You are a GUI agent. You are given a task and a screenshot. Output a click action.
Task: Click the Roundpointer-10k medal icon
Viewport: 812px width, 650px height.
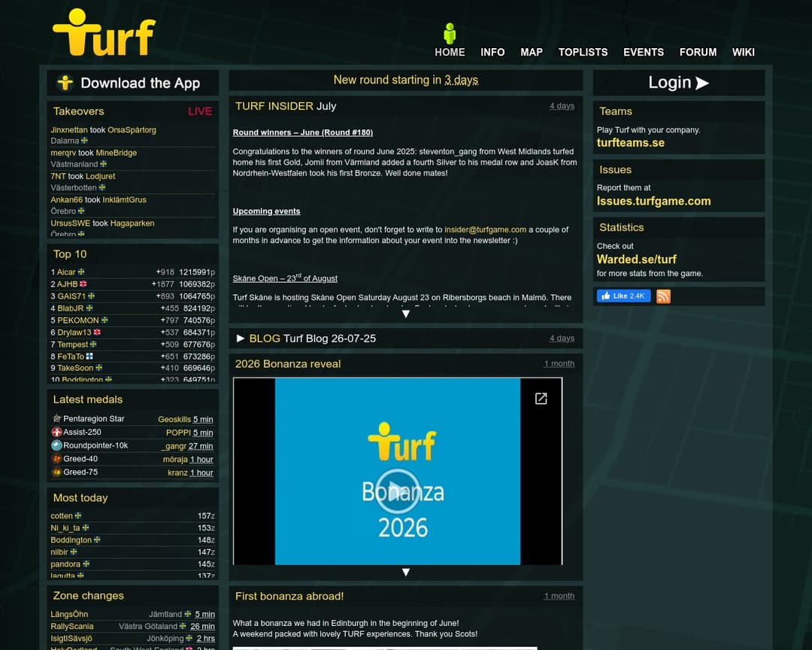tap(56, 445)
